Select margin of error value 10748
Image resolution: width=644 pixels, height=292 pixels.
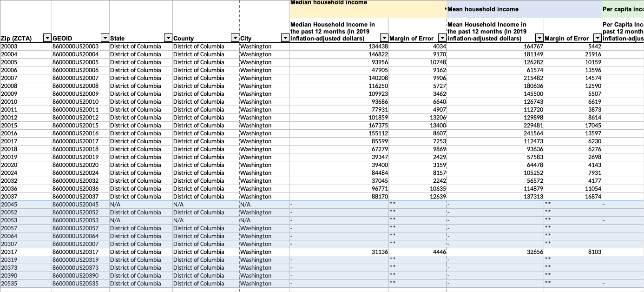click(x=417, y=62)
